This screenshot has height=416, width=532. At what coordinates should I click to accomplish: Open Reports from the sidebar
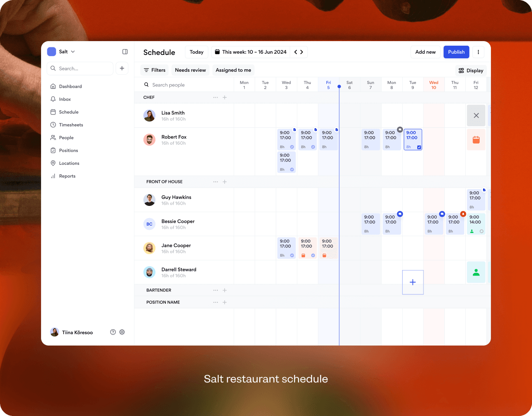tap(67, 176)
